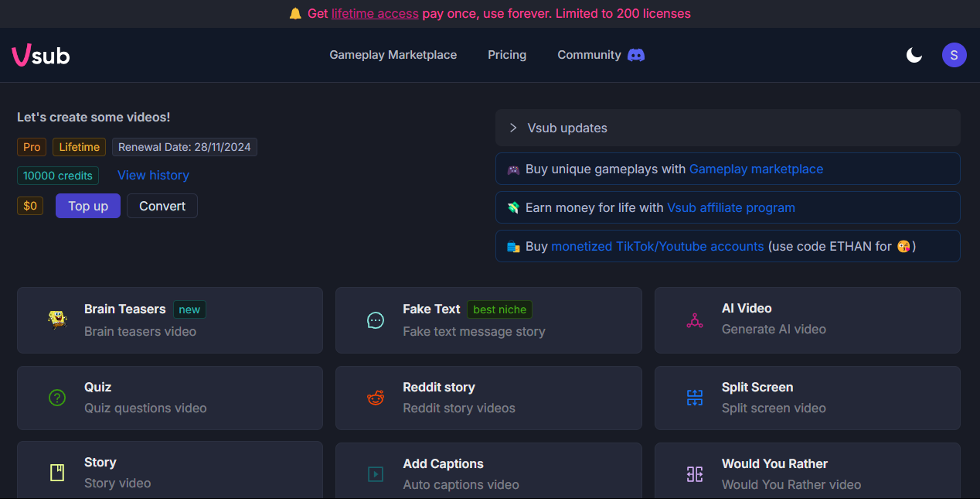The width and height of the screenshot is (980, 499).
Task: Open the S user avatar menu
Action: coord(954,55)
